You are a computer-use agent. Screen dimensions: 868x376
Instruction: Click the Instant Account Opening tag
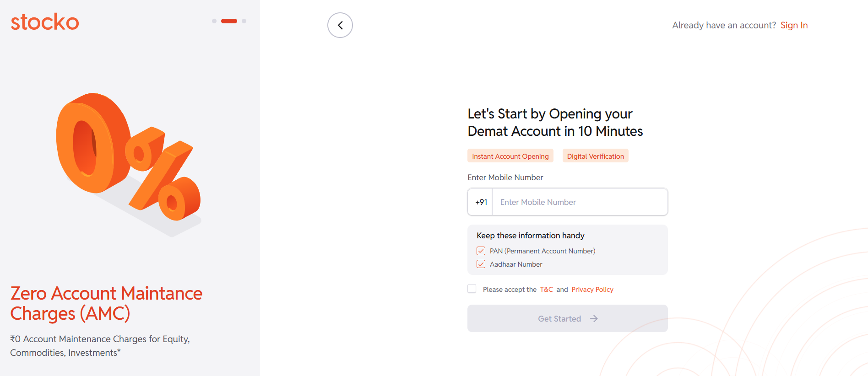pos(510,156)
